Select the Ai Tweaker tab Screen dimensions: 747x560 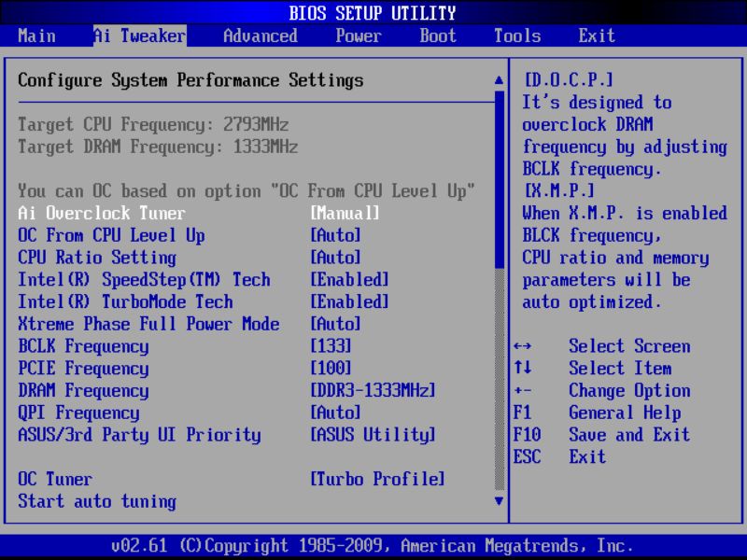click(x=139, y=35)
